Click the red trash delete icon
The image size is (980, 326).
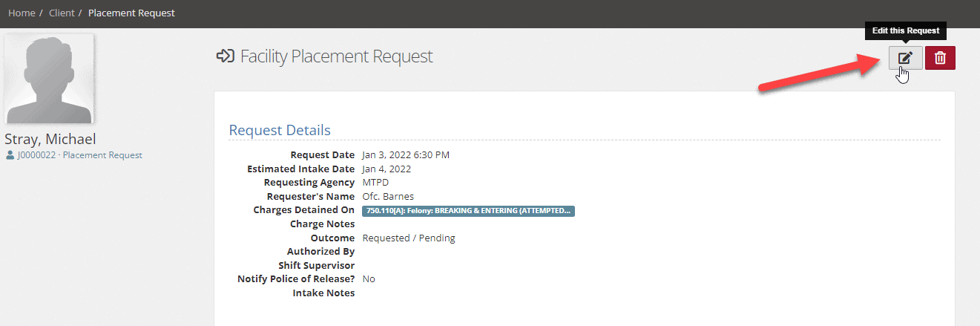pyautogui.click(x=940, y=58)
